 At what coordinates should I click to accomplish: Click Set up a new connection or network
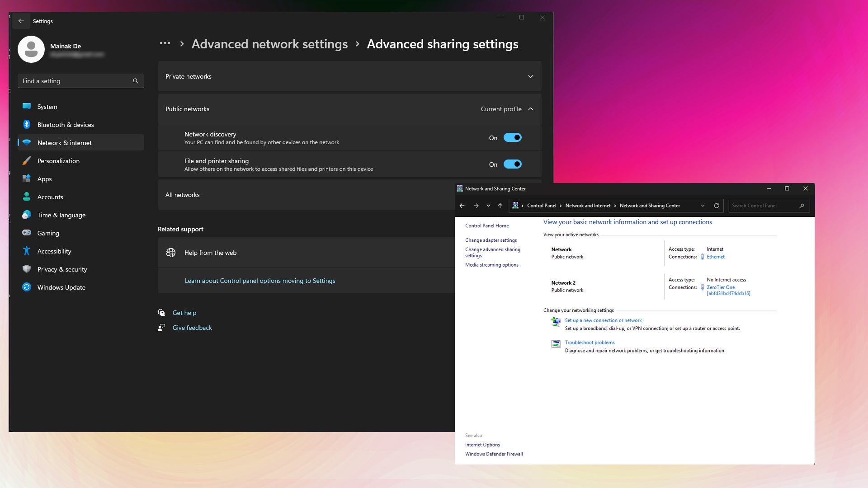click(603, 320)
